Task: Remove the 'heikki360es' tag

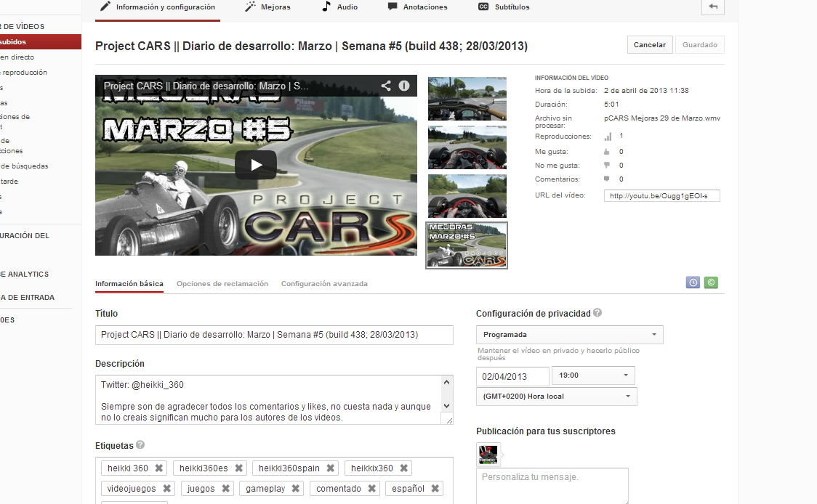Action: [x=238, y=468]
